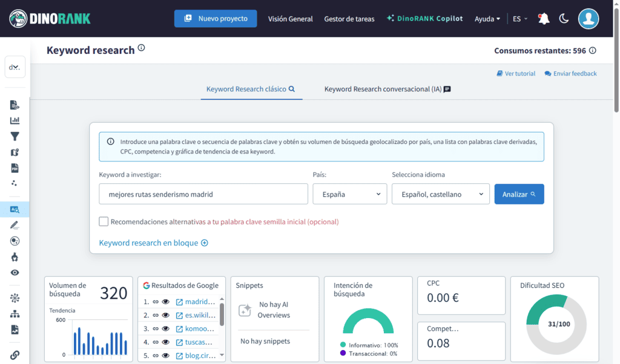
Task: Expand the Ayuda menu in the top bar
Action: (x=487, y=18)
